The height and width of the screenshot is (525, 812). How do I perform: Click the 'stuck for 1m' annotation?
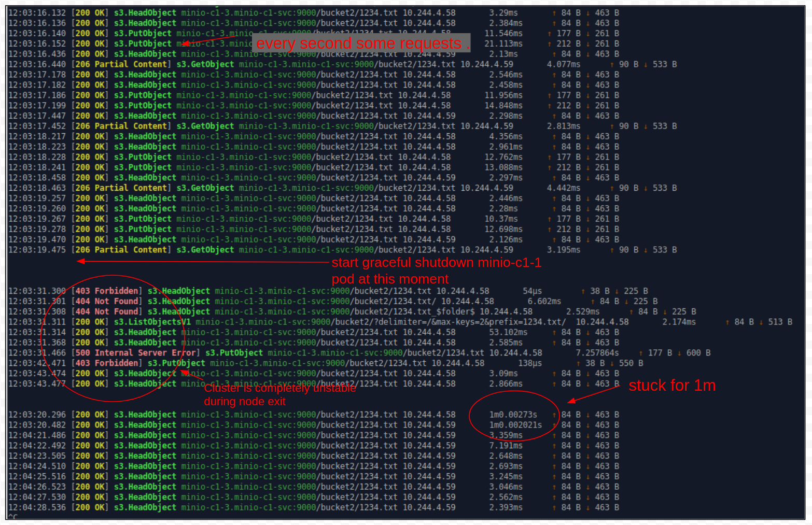click(671, 386)
